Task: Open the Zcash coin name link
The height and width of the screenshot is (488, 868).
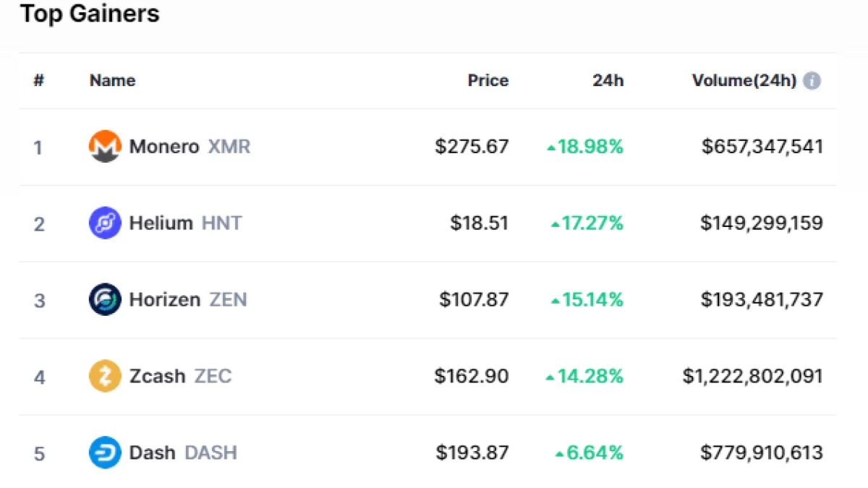Action: (157, 377)
